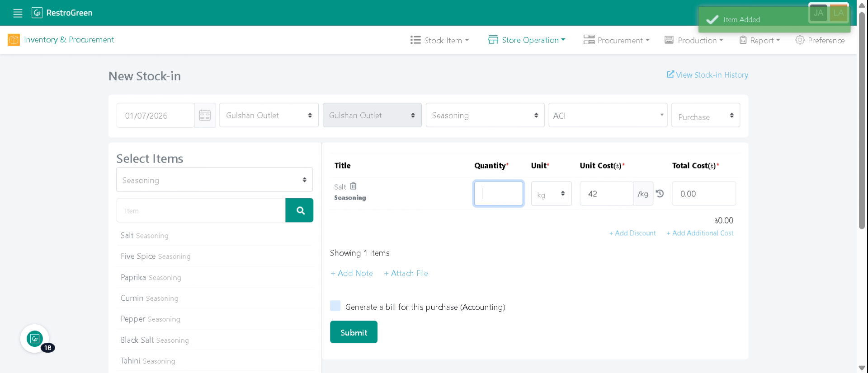Open the Preference page
Screen dimensions: 868x373
820,40
